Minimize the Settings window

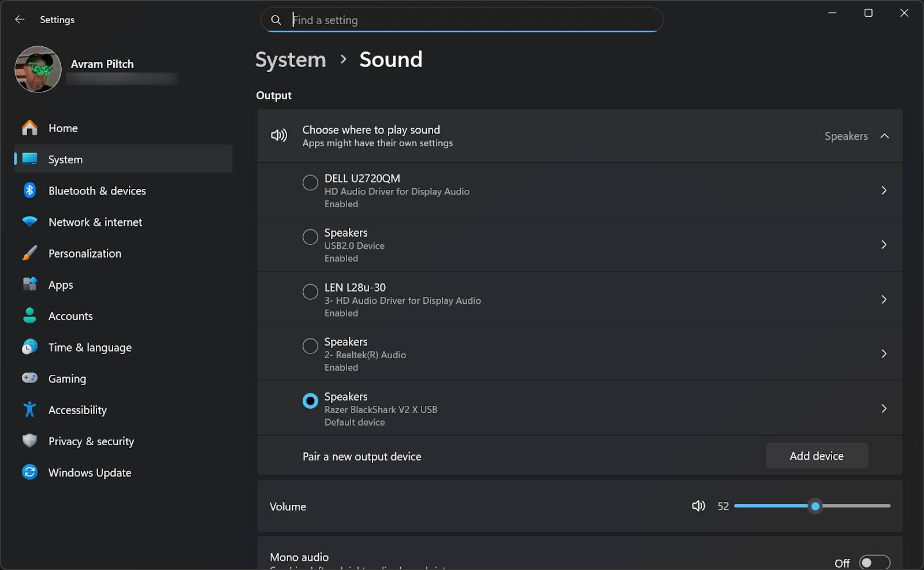tap(832, 13)
